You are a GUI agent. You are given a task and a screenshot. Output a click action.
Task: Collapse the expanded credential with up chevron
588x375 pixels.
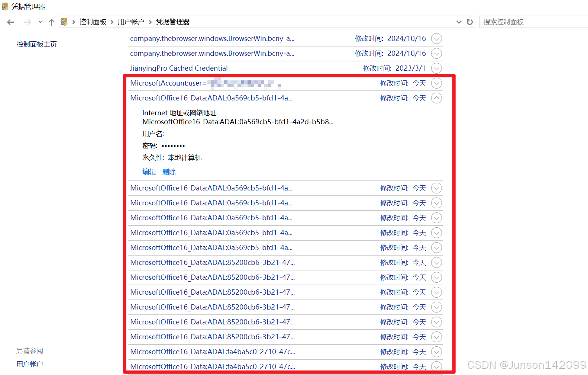click(x=436, y=98)
